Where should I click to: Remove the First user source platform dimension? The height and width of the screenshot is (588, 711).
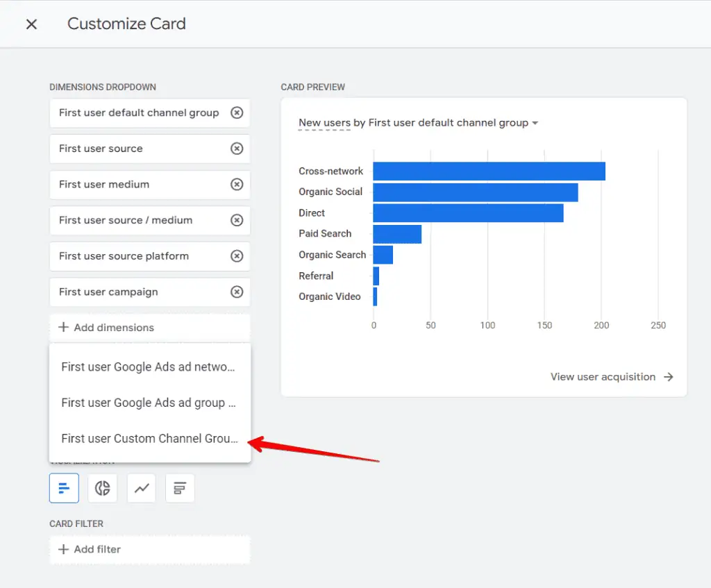(236, 256)
